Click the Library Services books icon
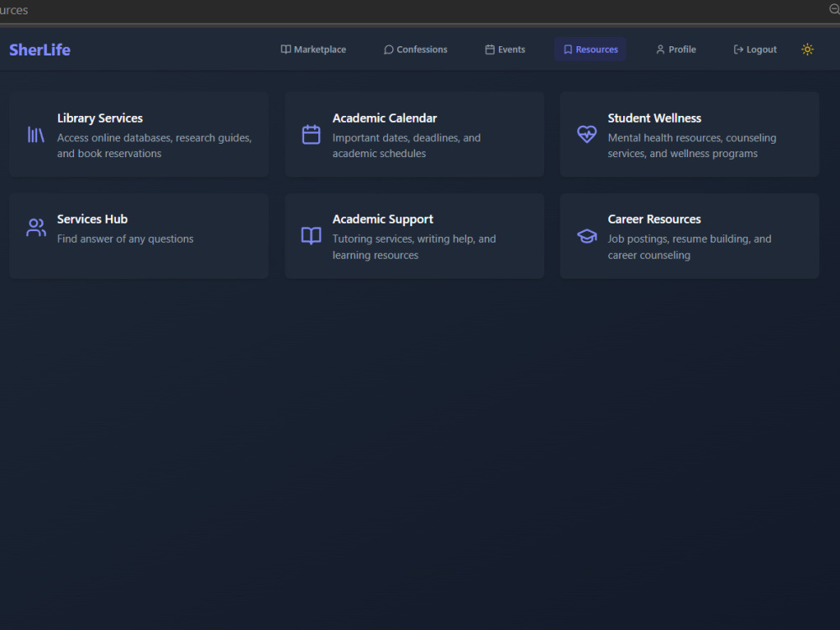Viewport: 840px width, 630px height. (35, 134)
